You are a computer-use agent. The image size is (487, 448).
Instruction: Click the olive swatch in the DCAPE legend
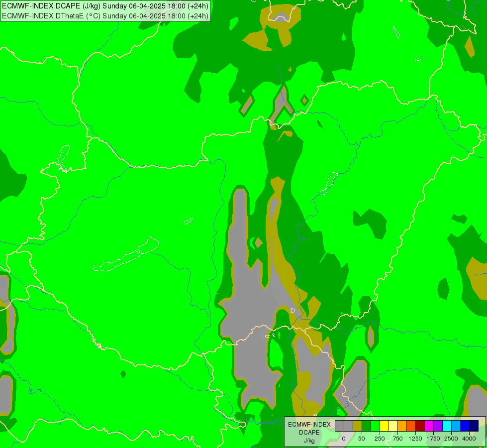coord(358,426)
